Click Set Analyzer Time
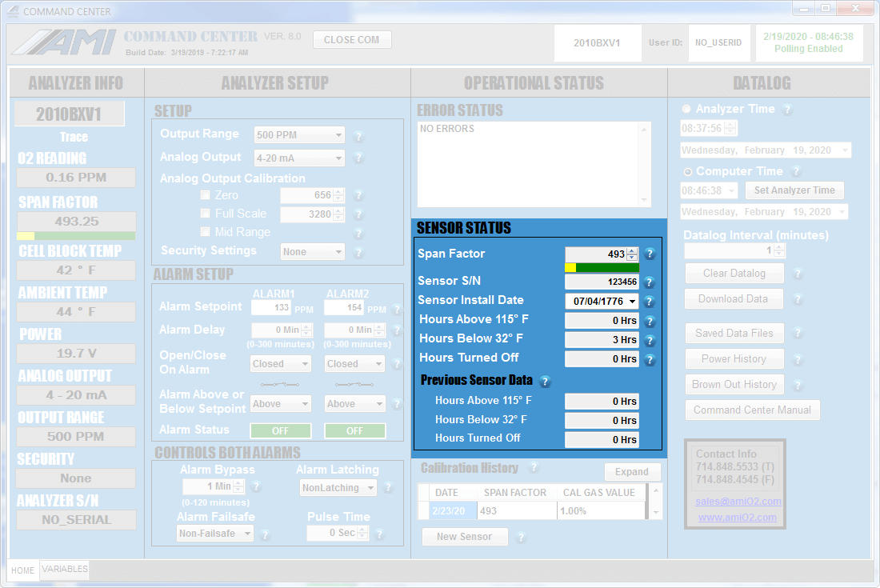Image resolution: width=880 pixels, height=588 pixels. [x=794, y=190]
